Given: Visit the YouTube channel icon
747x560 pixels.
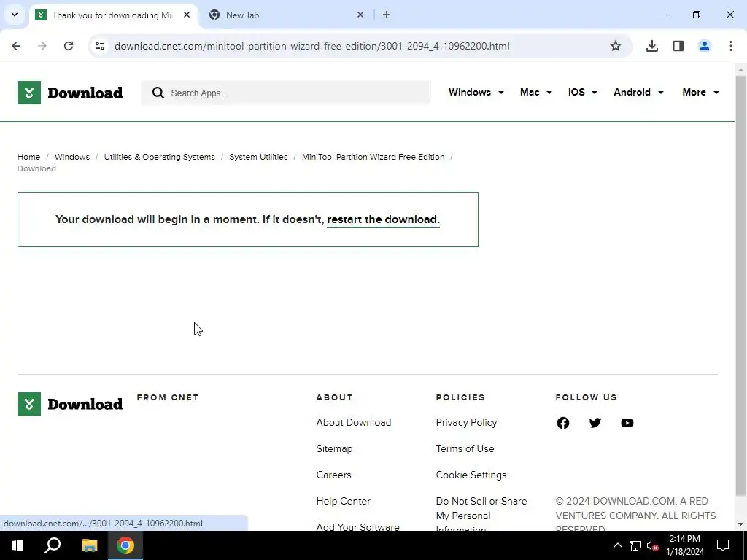Looking at the screenshot, I should click(627, 423).
